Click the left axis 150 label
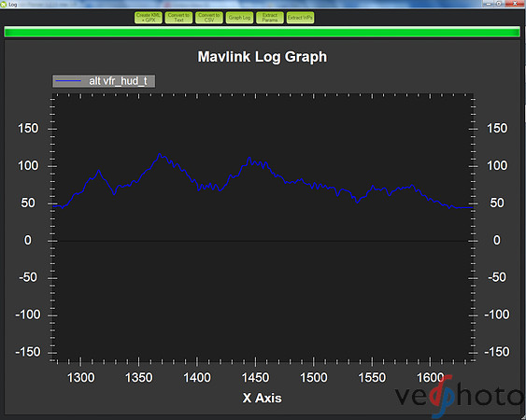The image size is (526, 420). coord(28,129)
